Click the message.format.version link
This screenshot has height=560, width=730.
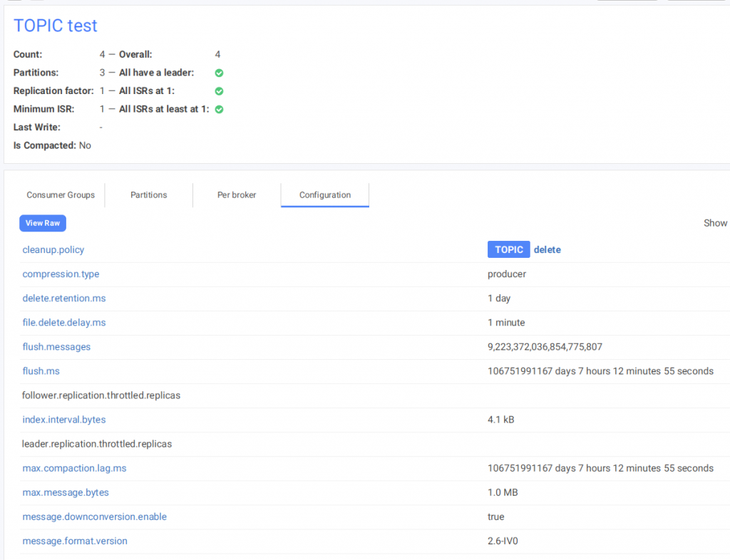pos(75,541)
